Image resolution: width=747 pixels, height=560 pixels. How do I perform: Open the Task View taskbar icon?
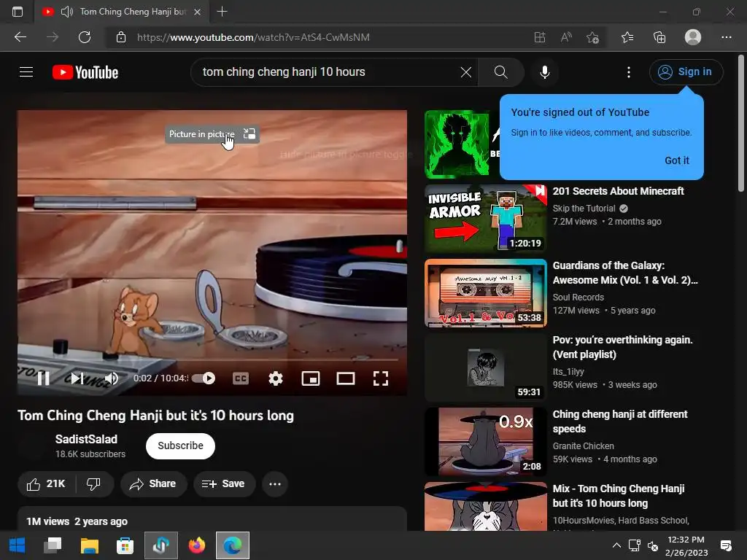(x=53, y=545)
